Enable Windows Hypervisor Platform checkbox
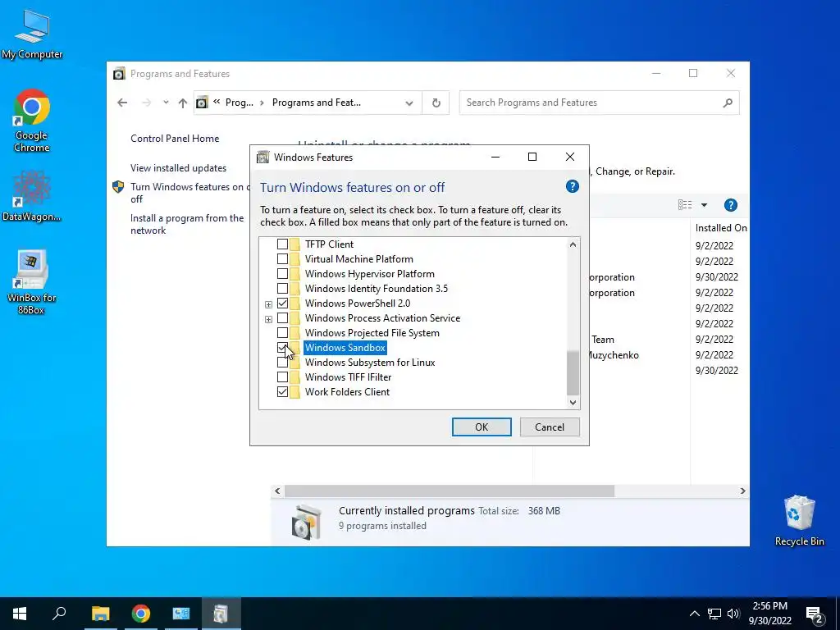The image size is (840, 630). [282, 274]
